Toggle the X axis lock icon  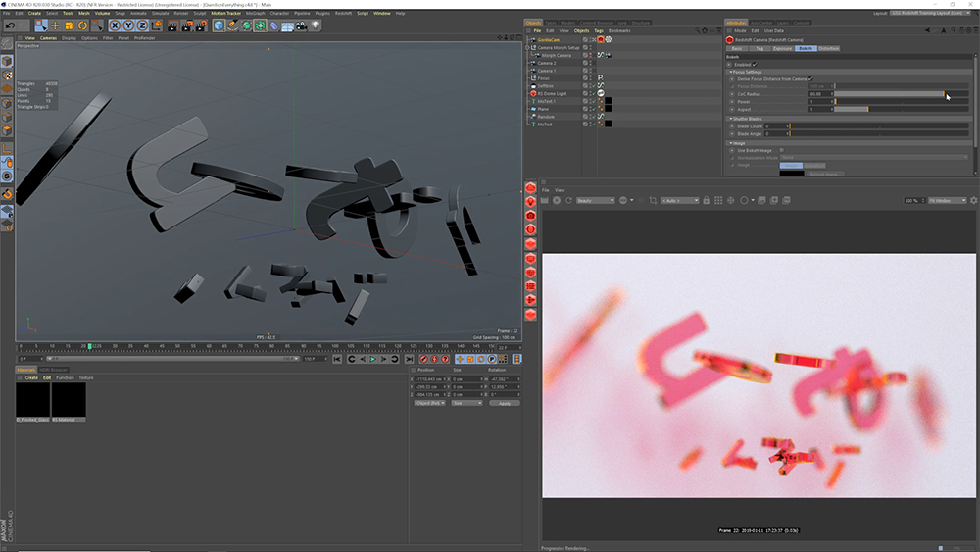click(115, 25)
